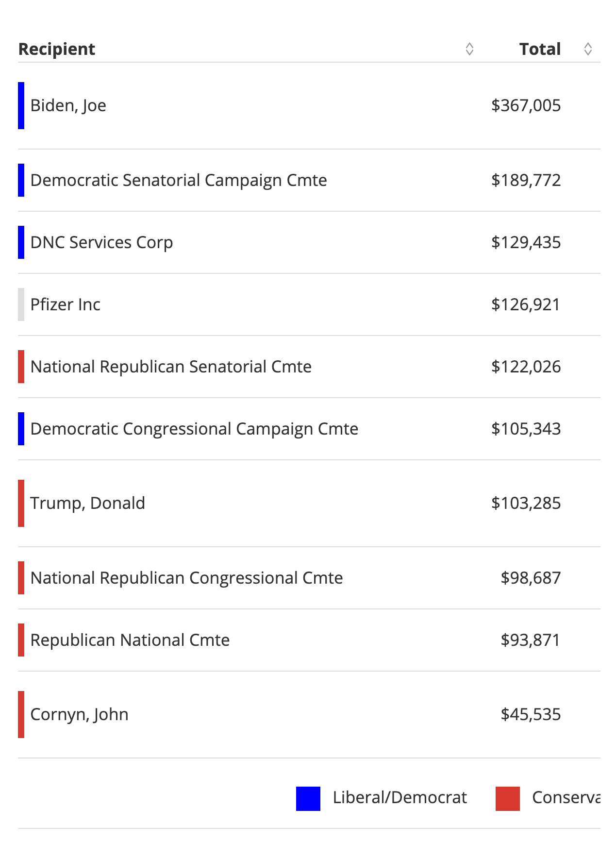This screenshot has width=616, height=842.
Task: Select the Biden, Joe row
Action: click(x=68, y=105)
